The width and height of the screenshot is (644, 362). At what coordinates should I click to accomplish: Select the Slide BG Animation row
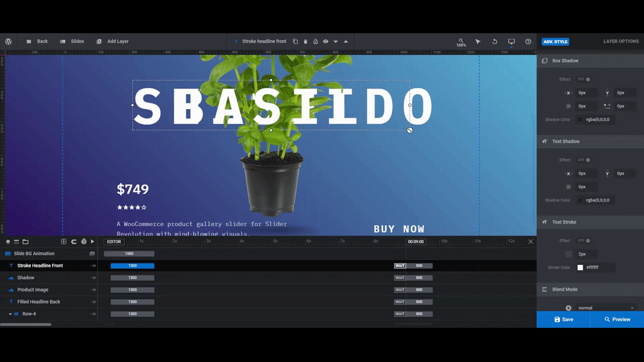49,253
